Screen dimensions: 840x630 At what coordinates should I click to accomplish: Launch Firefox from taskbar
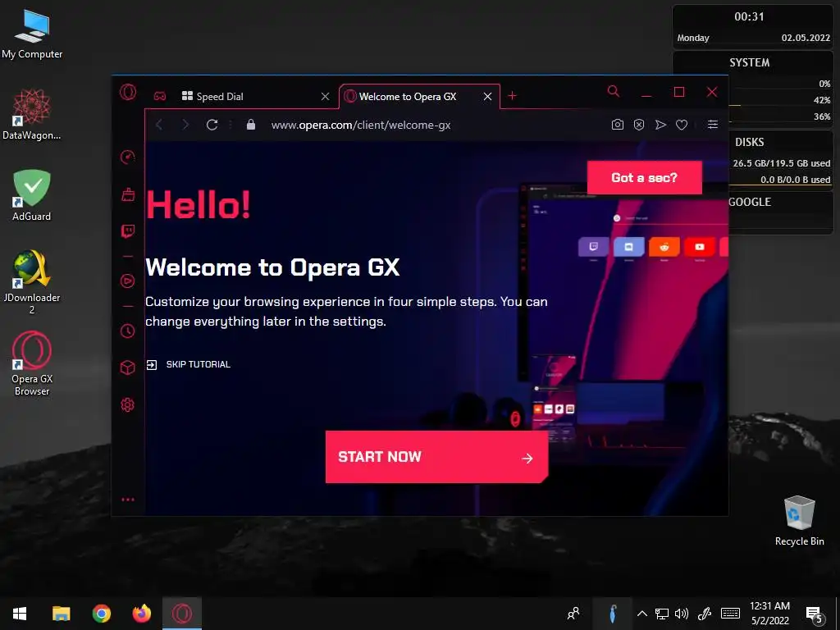coord(141,614)
